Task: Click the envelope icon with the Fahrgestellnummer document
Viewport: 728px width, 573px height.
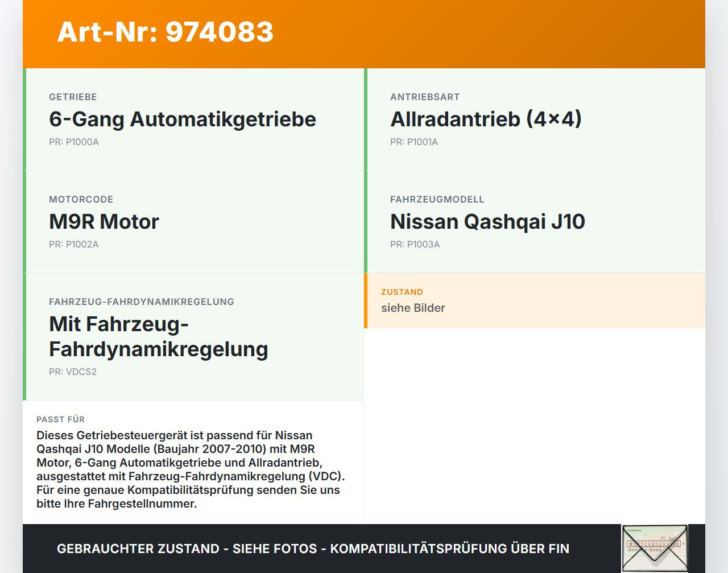Action: coord(655,547)
